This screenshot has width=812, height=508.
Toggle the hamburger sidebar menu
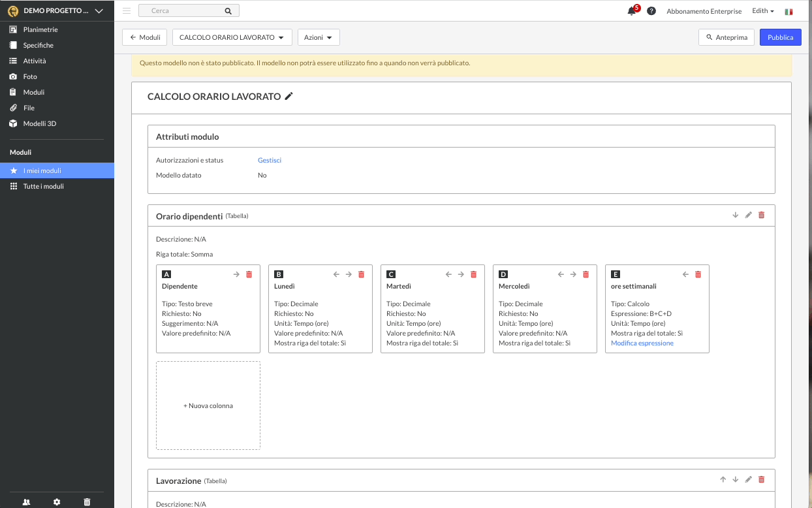click(127, 11)
